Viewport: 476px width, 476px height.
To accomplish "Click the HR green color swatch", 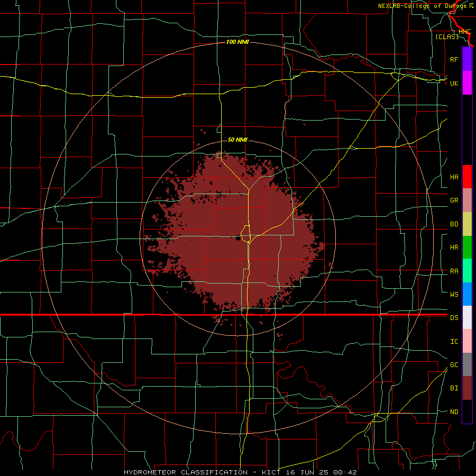I will [467, 248].
